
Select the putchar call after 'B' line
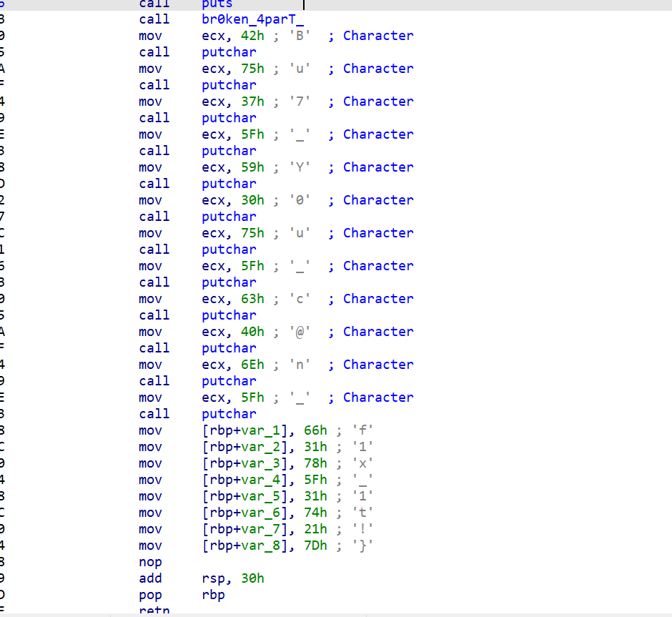click(x=229, y=52)
